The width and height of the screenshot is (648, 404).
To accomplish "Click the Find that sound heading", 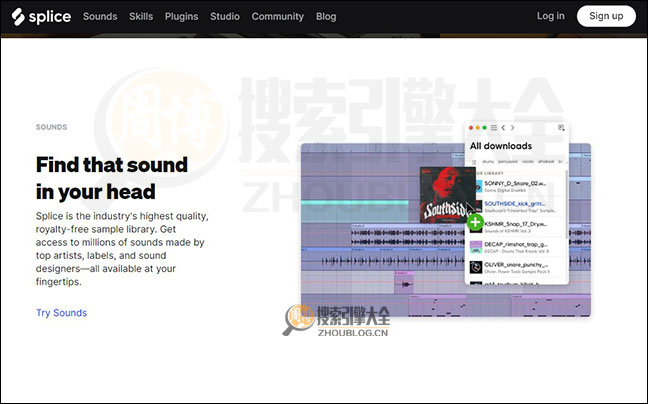I will pyautogui.click(x=112, y=178).
